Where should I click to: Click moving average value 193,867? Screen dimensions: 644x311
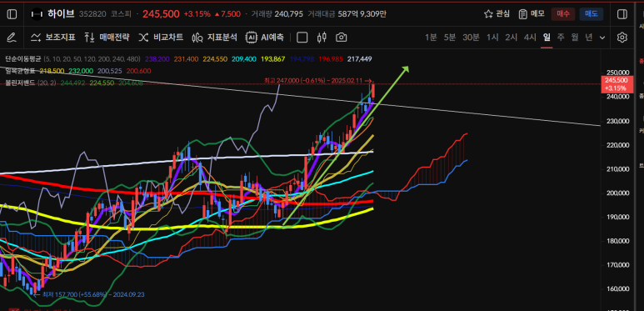click(272, 59)
